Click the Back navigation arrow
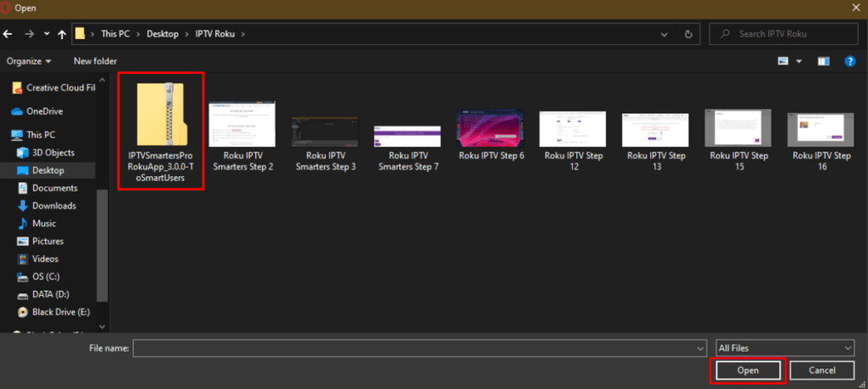The width and height of the screenshot is (868, 389). [8, 34]
